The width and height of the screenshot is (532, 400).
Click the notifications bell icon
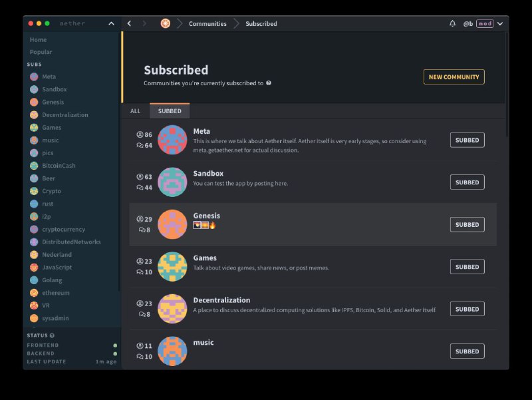point(453,23)
